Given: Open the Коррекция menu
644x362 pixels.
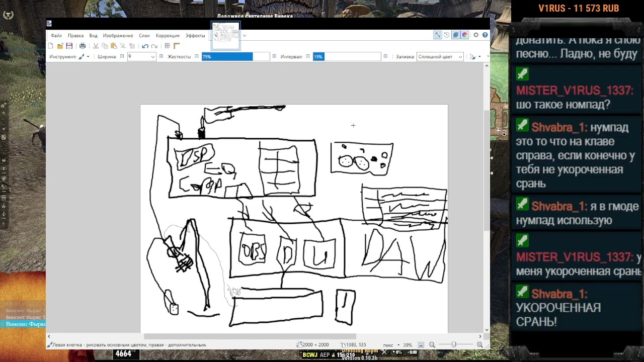Looking at the screenshot, I should click(x=168, y=36).
